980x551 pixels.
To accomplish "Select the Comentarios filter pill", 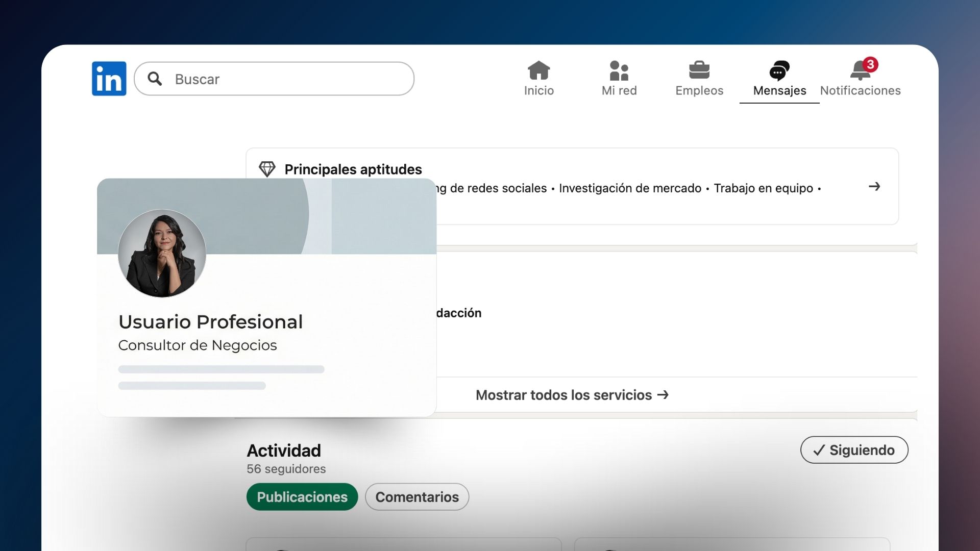I will (x=417, y=497).
